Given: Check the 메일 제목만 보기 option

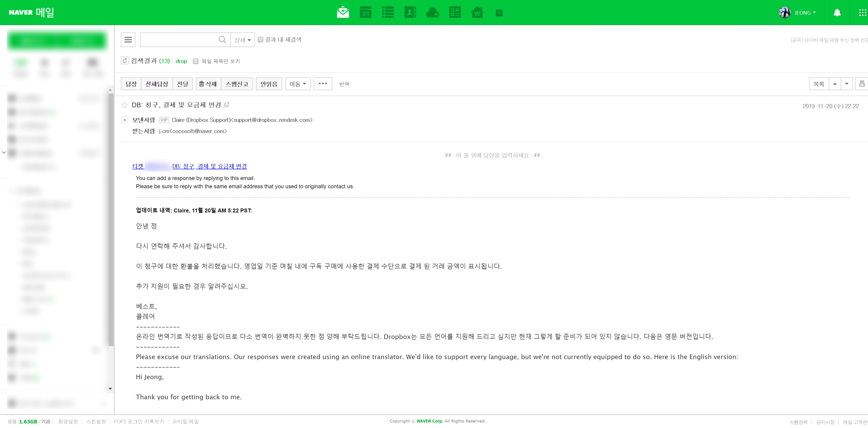Looking at the screenshot, I should 196,61.
